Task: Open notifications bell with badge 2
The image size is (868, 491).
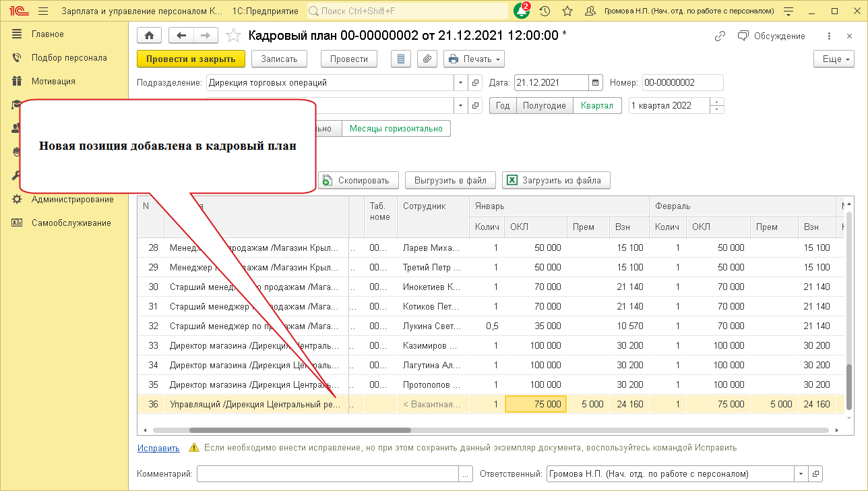Action: 522,11
